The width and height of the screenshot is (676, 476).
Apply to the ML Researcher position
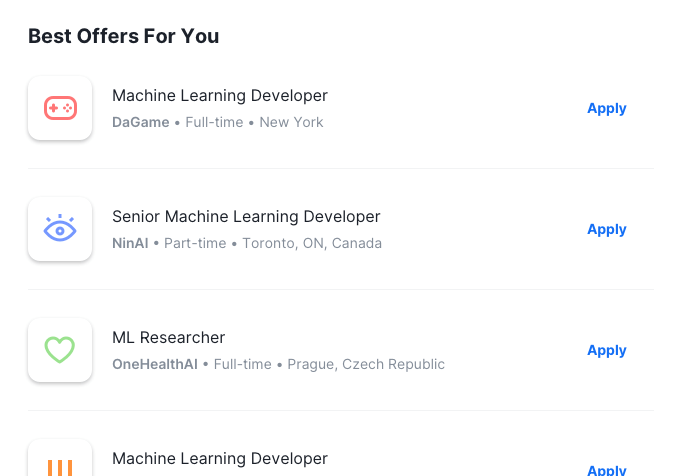[x=606, y=350]
